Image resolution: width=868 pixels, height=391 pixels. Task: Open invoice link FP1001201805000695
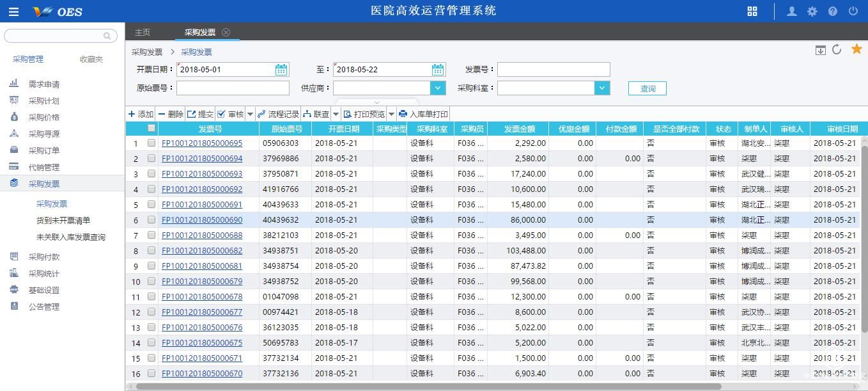[202, 143]
